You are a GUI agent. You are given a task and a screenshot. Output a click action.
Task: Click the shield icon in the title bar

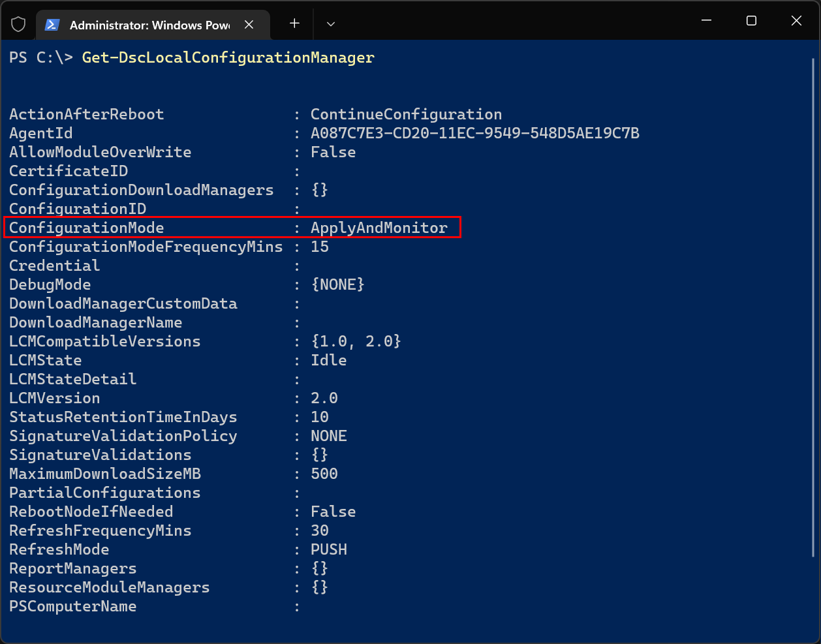tap(18, 24)
